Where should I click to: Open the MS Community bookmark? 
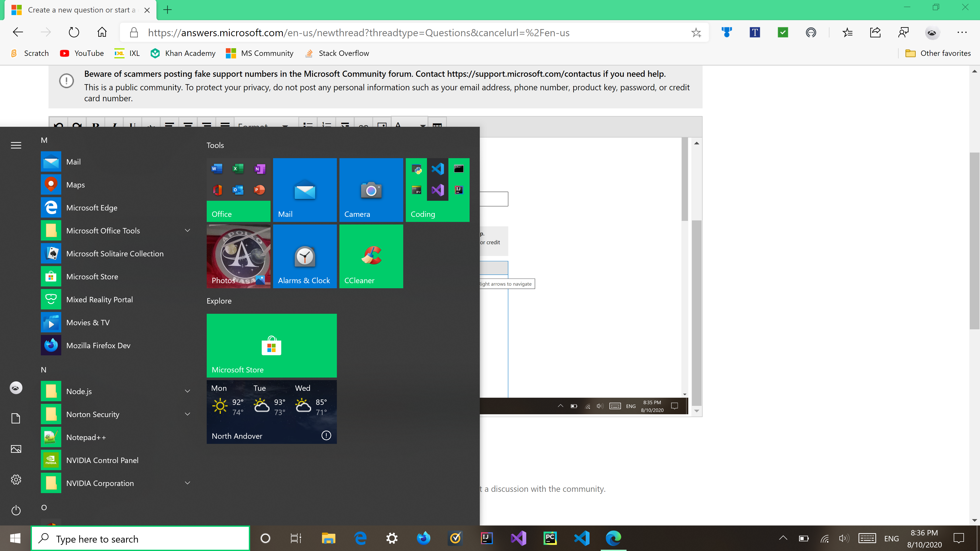[260, 53]
